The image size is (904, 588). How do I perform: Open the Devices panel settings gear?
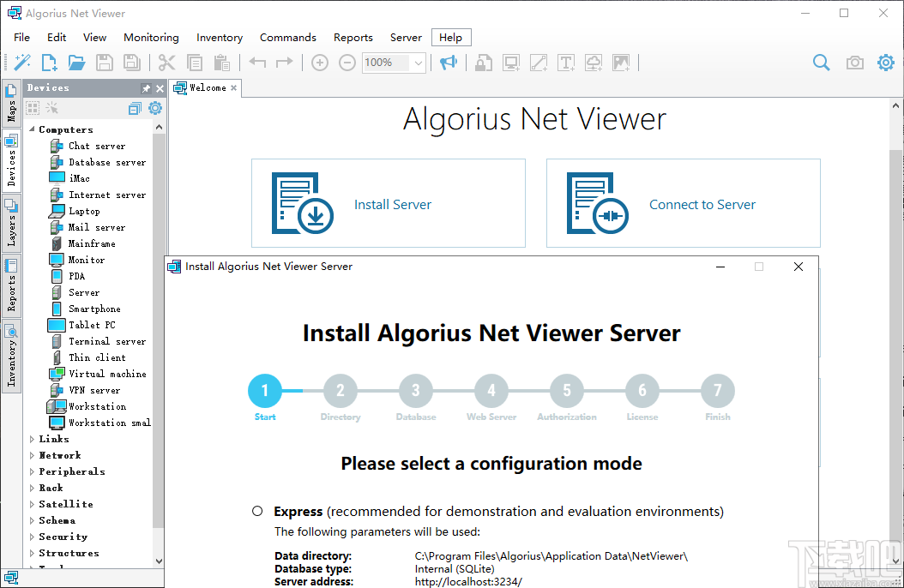154,108
